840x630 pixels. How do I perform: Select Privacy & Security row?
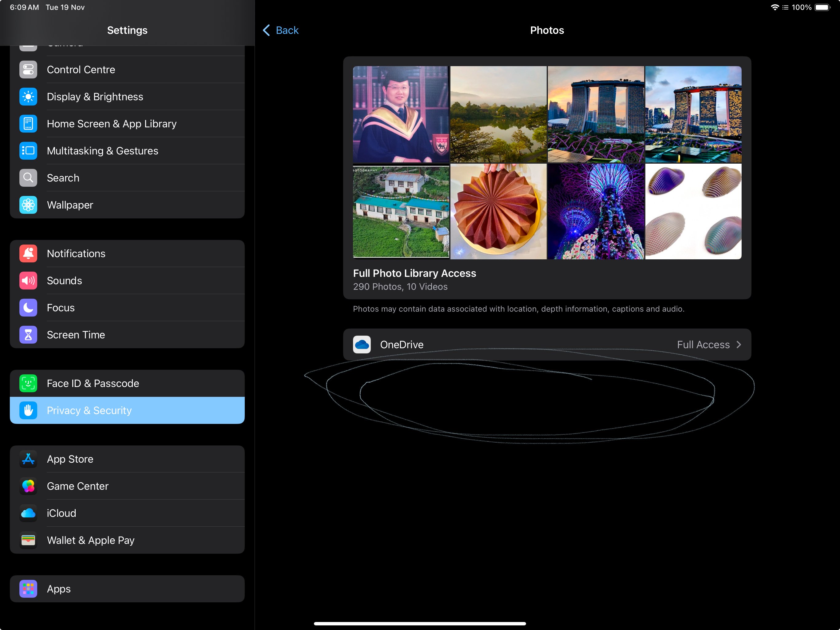pos(127,410)
